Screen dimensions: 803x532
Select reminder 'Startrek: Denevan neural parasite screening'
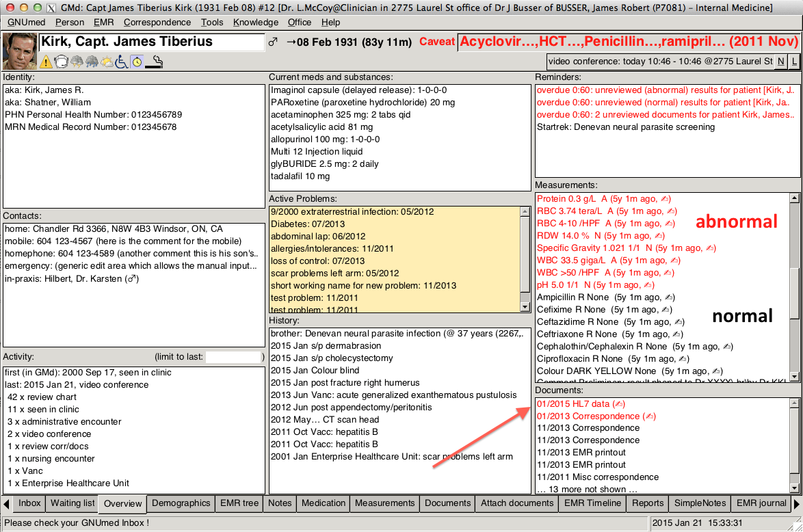click(625, 127)
